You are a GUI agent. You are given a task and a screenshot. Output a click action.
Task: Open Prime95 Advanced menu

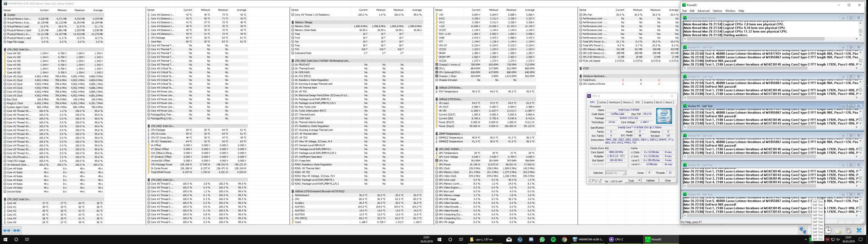pyautogui.click(x=704, y=11)
